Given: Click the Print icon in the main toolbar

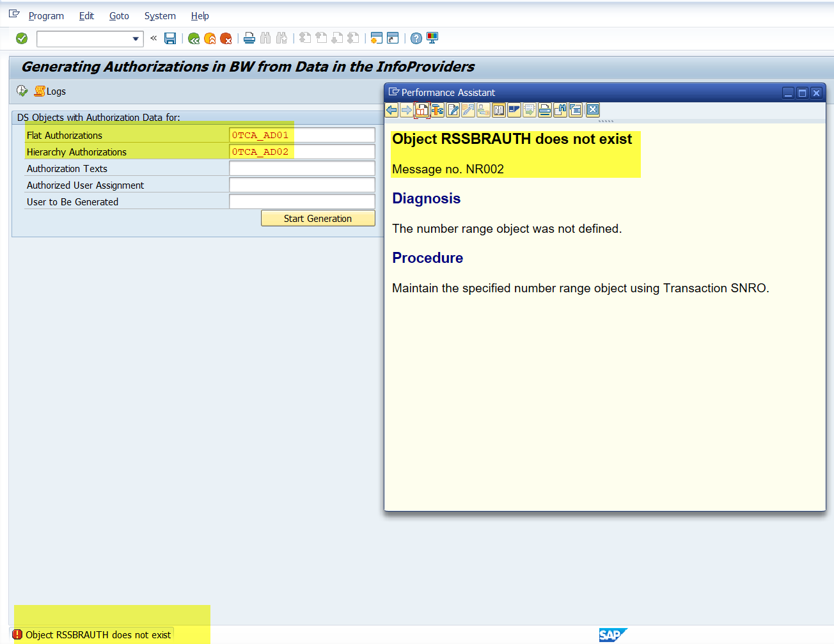Looking at the screenshot, I should [249, 38].
